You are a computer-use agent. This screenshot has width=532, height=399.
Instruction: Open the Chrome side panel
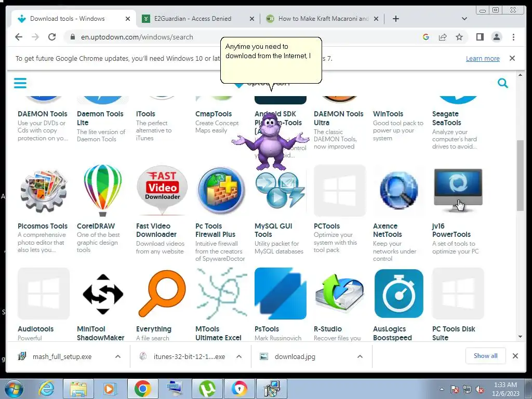[480, 37]
